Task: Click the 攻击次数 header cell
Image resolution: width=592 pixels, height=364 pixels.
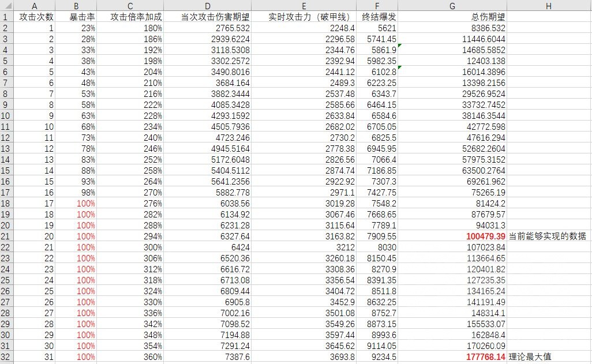Action: point(35,17)
